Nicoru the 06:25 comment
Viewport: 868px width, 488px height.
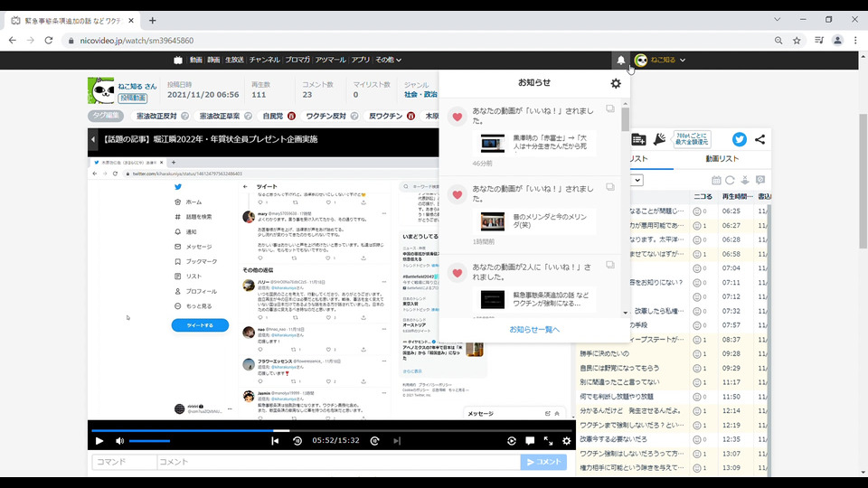point(697,211)
